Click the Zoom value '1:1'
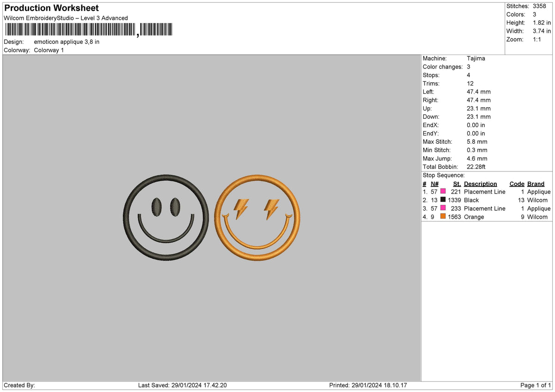Viewport: 555px width, 392px height. [537, 39]
